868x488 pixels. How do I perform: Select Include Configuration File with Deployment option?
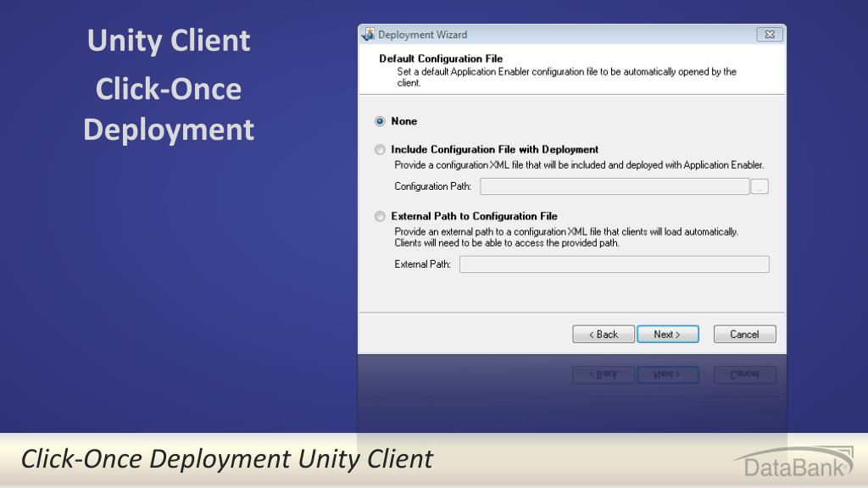pyautogui.click(x=380, y=149)
